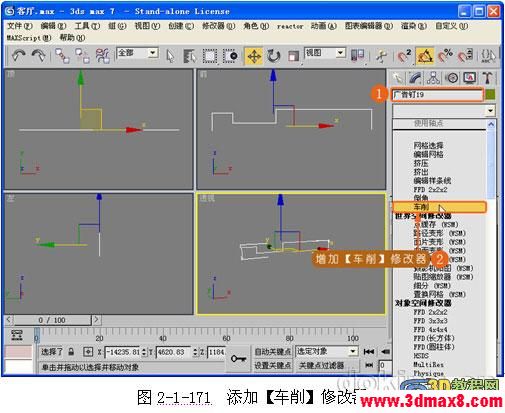The image size is (505, 413).
Task: Step time slider back with left arrow
Action: (9, 320)
